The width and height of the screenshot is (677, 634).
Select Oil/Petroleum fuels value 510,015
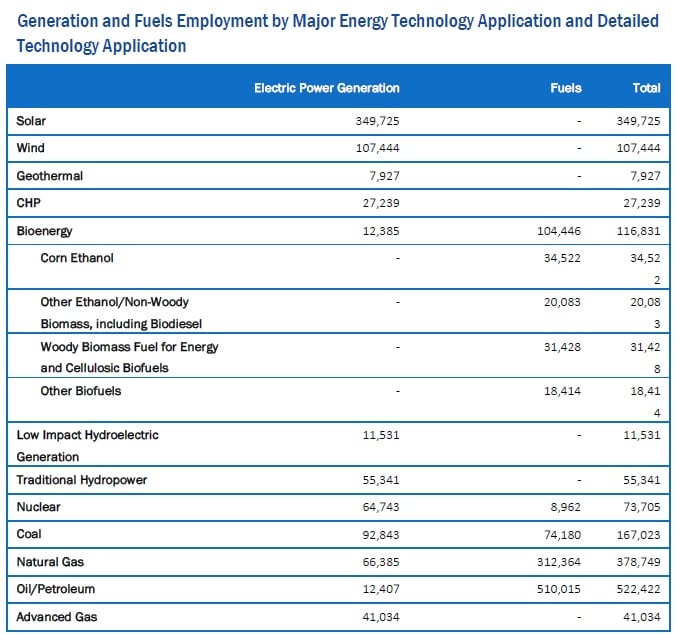[x=559, y=589]
